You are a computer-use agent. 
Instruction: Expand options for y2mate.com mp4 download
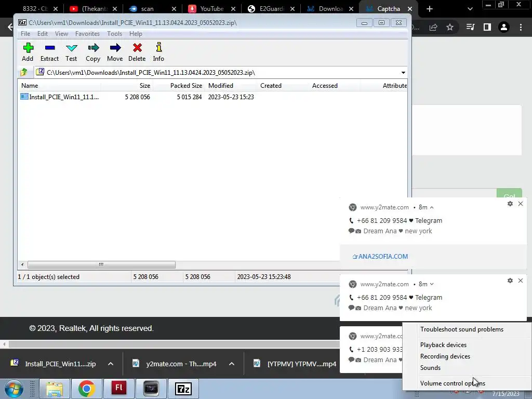tap(232, 364)
